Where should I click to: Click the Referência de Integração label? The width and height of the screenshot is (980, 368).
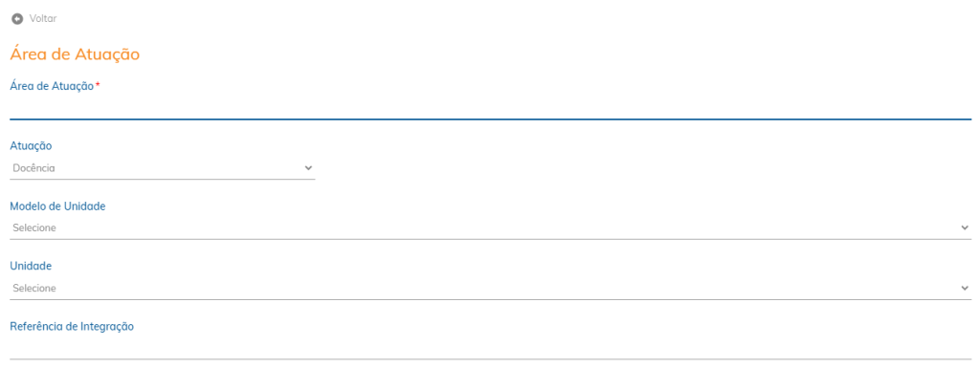click(72, 326)
